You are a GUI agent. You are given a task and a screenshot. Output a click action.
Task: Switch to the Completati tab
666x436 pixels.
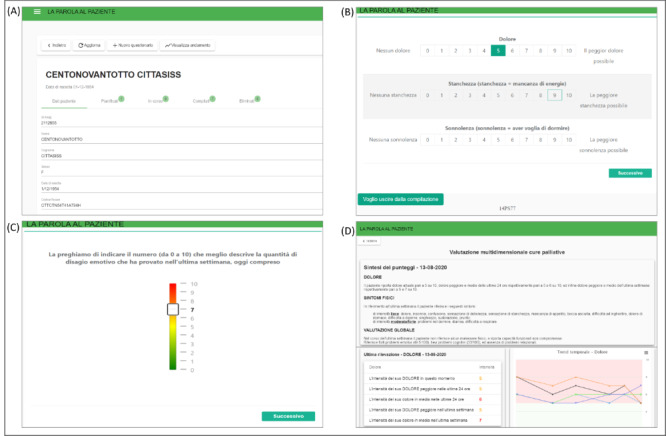coord(201,101)
